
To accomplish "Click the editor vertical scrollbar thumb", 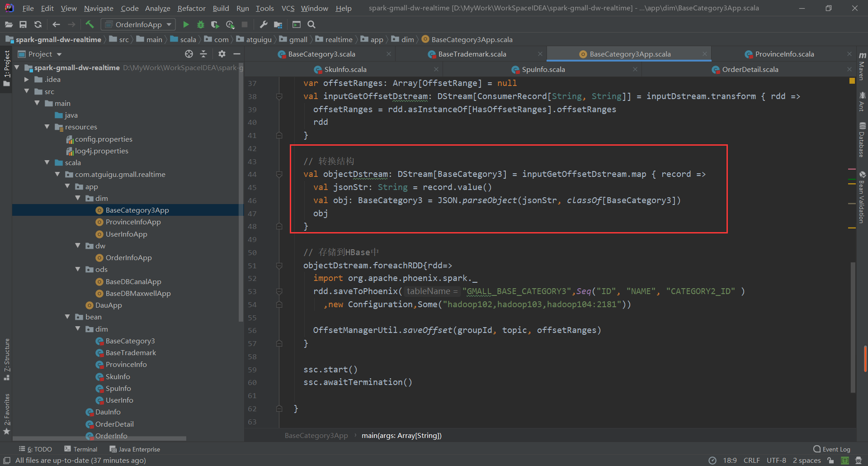I will pos(853,327).
